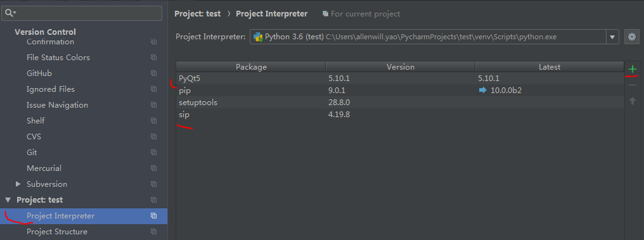The width and height of the screenshot is (644, 240).
Task: Collapse the Project: test section
Action: click(x=8, y=200)
